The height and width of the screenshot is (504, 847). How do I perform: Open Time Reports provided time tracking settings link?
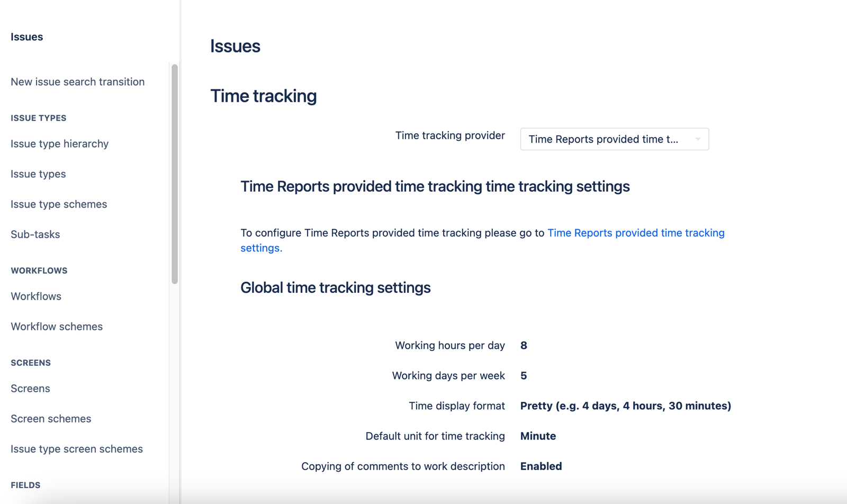(x=635, y=232)
